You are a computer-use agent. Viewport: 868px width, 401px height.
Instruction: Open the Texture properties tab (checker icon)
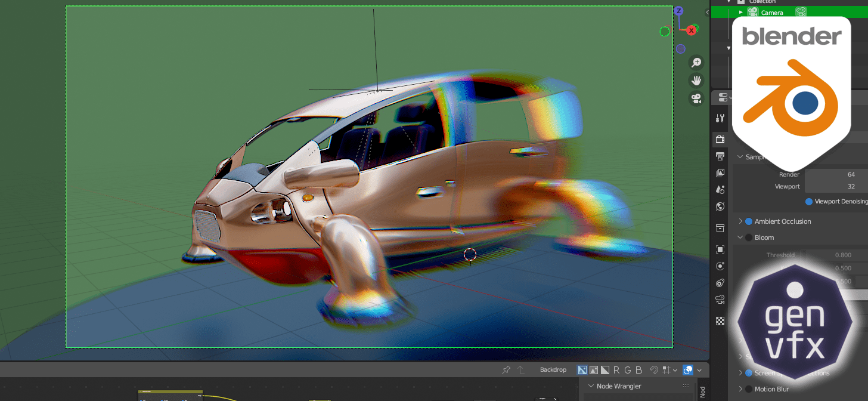click(x=720, y=320)
